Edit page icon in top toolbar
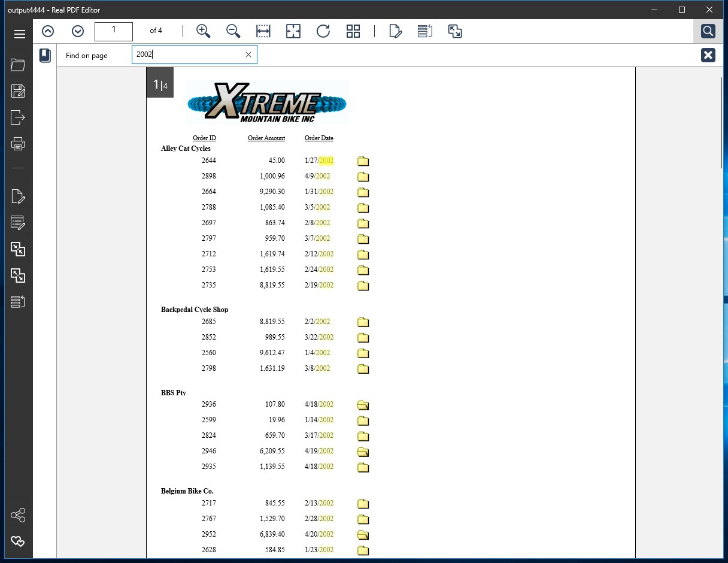The height and width of the screenshot is (563, 728). [x=395, y=31]
